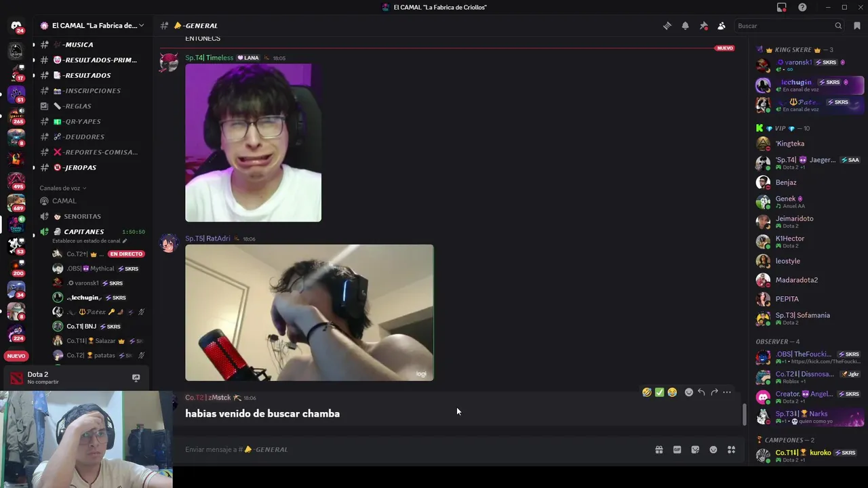Open the RatAdri image attachment

pyautogui.click(x=309, y=312)
